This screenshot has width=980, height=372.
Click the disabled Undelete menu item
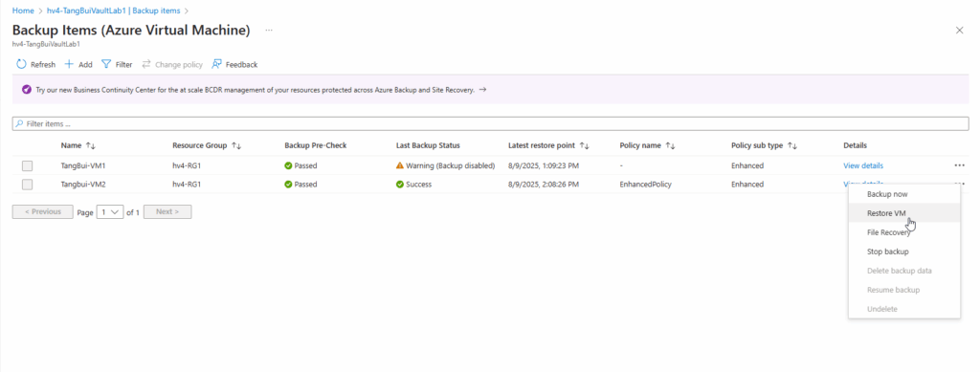[904, 310]
